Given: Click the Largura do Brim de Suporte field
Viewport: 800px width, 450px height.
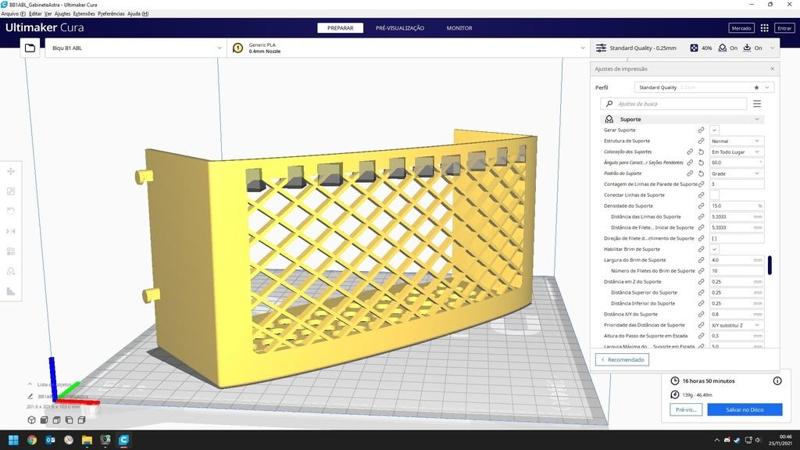Looking at the screenshot, I should tap(736, 260).
